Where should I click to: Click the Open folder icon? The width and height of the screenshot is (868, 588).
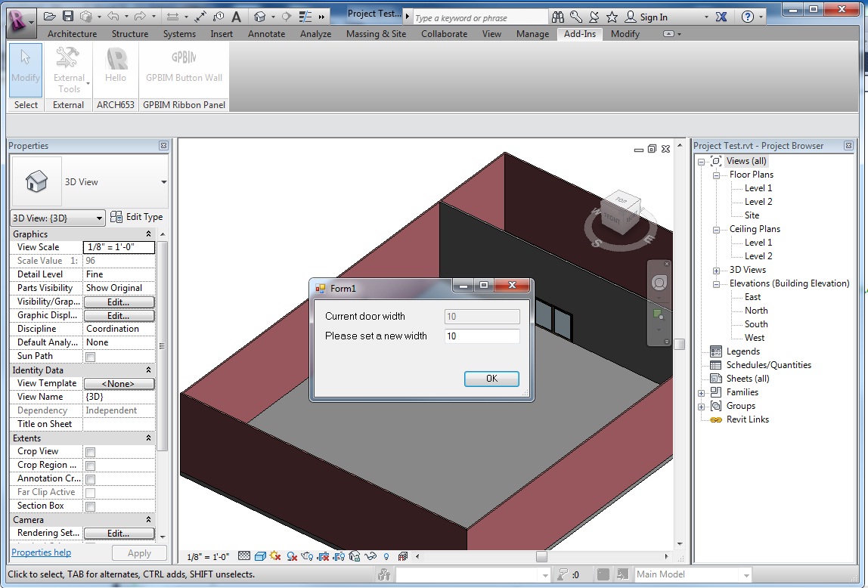click(50, 17)
